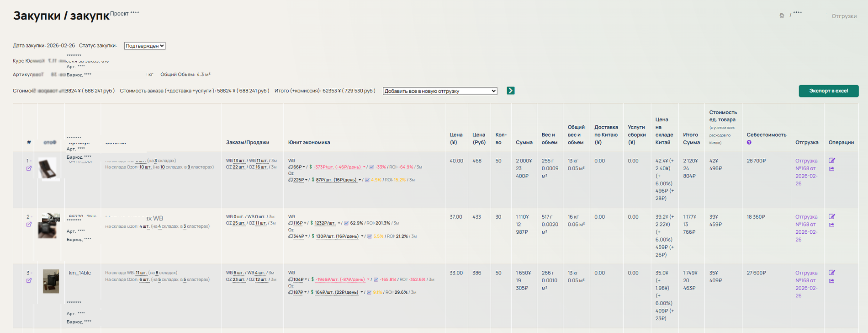868x333 pixels.
Task: Click the Экспорт в excel button
Action: (828, 91)
